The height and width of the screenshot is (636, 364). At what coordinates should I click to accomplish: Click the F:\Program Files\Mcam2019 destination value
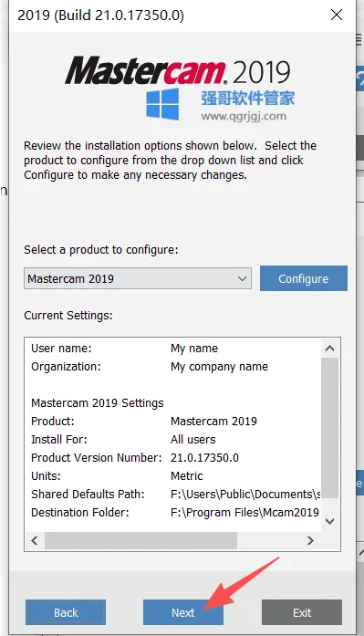pos(244,513)
